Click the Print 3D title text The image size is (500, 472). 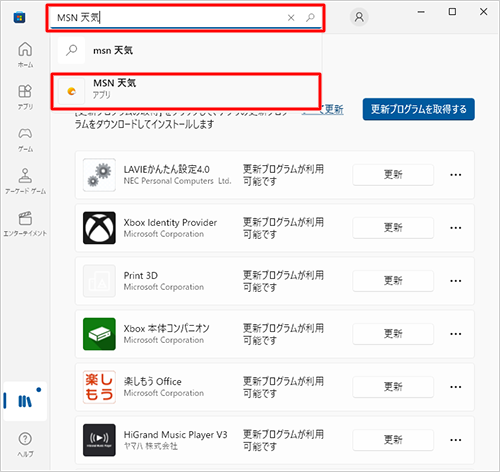point(141,276)
